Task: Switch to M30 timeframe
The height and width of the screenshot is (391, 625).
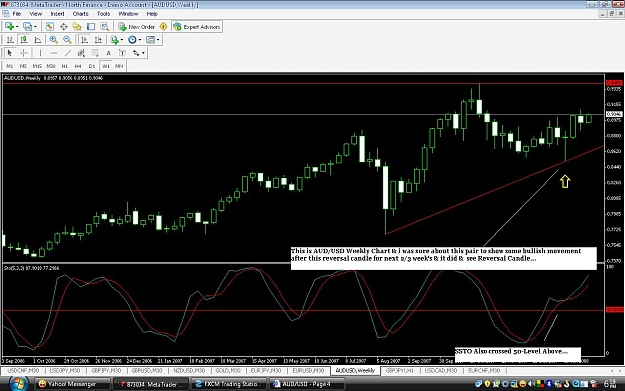Action: [x=51, y=66]
